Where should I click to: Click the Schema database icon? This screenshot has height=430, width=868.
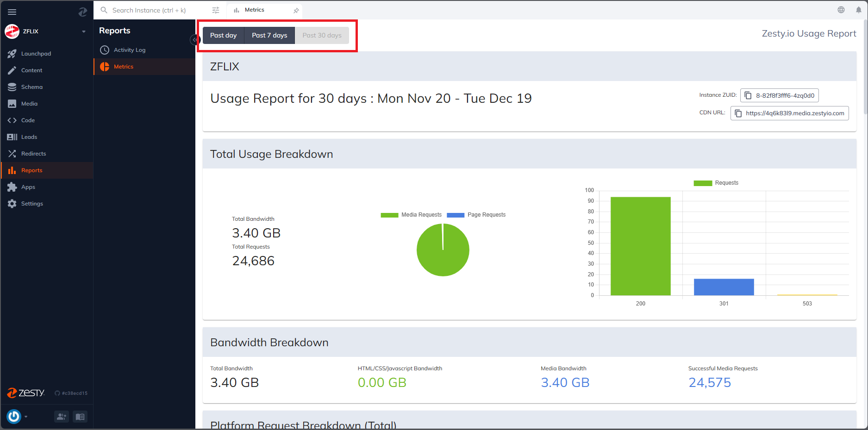(x=12, y=87)
